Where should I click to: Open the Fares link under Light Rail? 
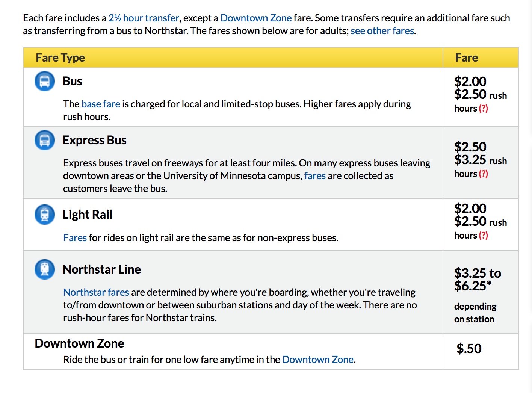point(75,238)
